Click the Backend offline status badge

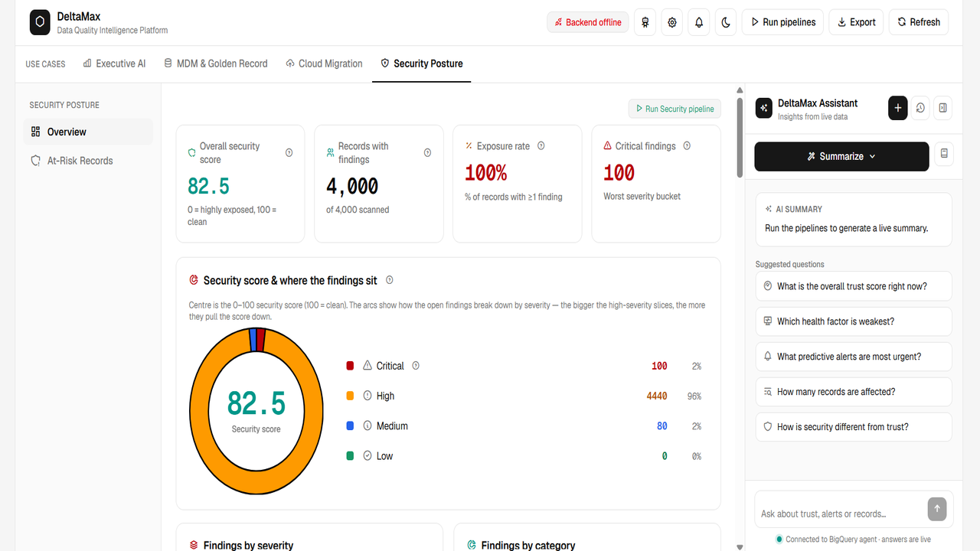[588, 22]
